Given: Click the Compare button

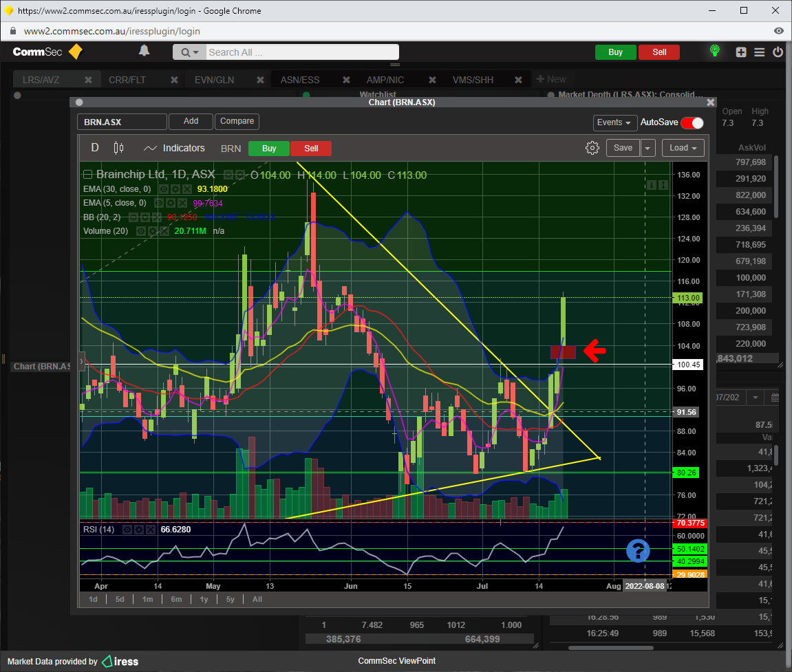Looking at the screenshot, I should coord(237,121).
